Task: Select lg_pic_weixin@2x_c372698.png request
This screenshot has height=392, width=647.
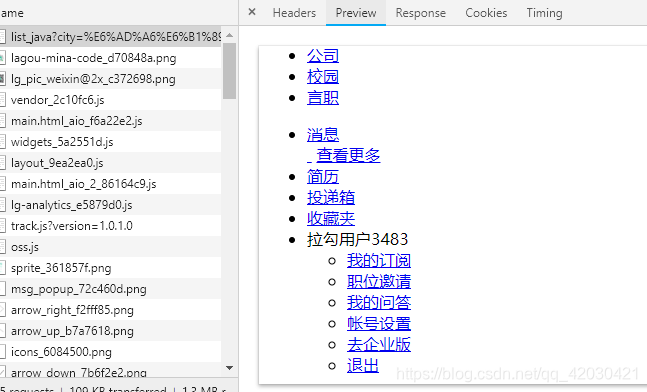Action: (x=111, y=79)
